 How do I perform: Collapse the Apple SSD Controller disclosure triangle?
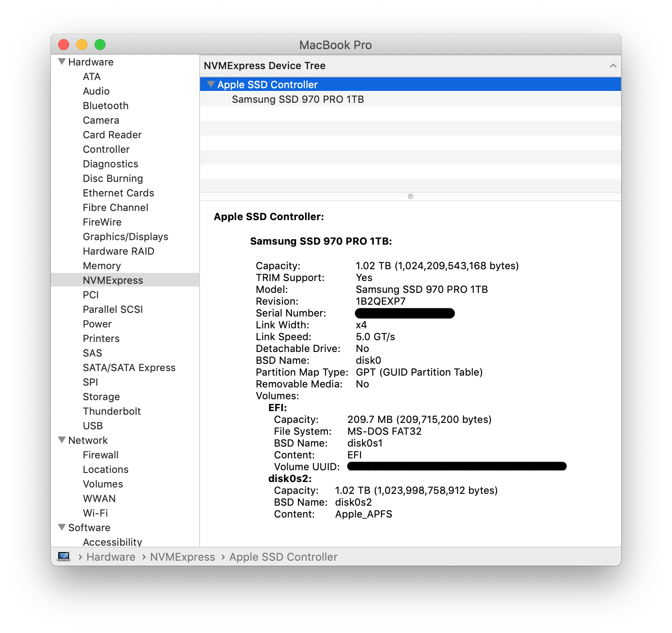pyautogui.click(x=211, y=84)
